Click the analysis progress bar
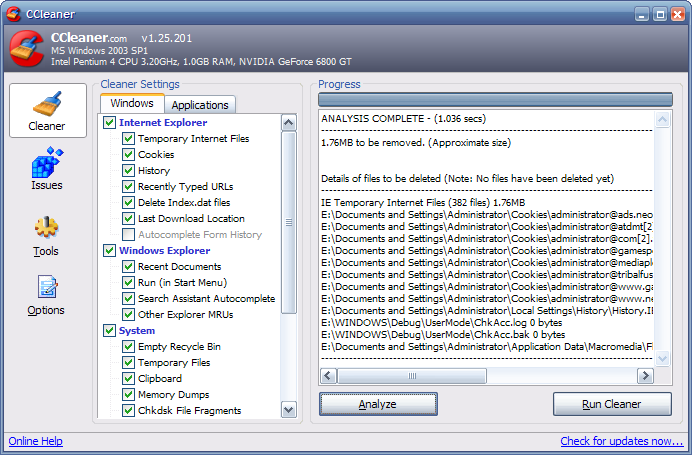This screenshot has height=455, width=692. coord(495,99)
